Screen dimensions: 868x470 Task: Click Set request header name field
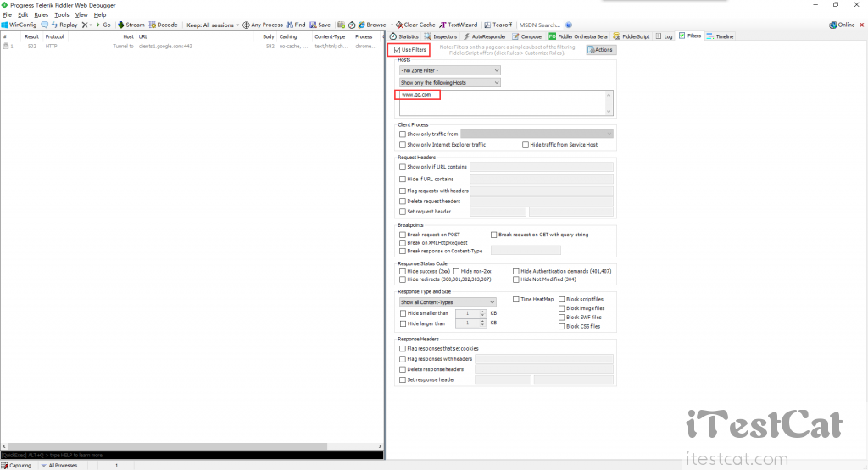click(x=498, y=212)
